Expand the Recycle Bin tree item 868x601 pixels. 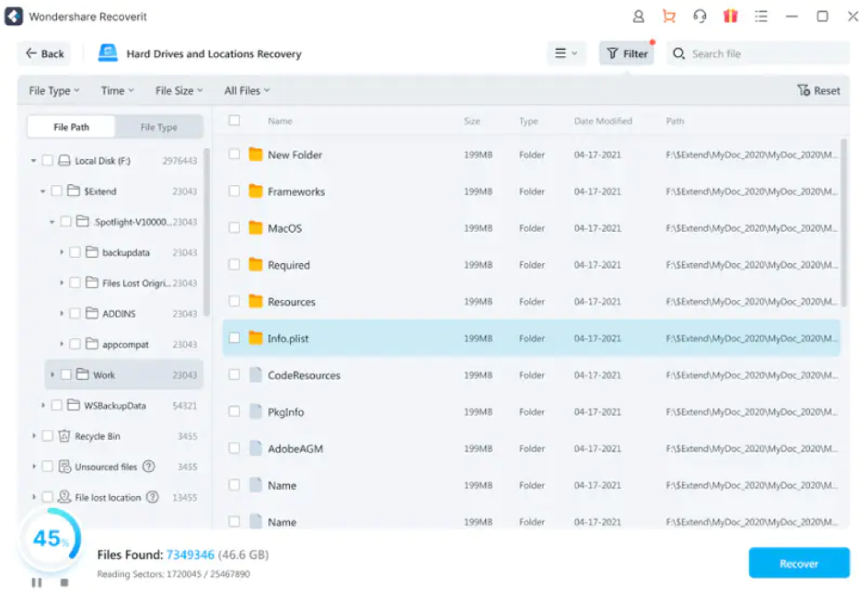tap(33, 435)
